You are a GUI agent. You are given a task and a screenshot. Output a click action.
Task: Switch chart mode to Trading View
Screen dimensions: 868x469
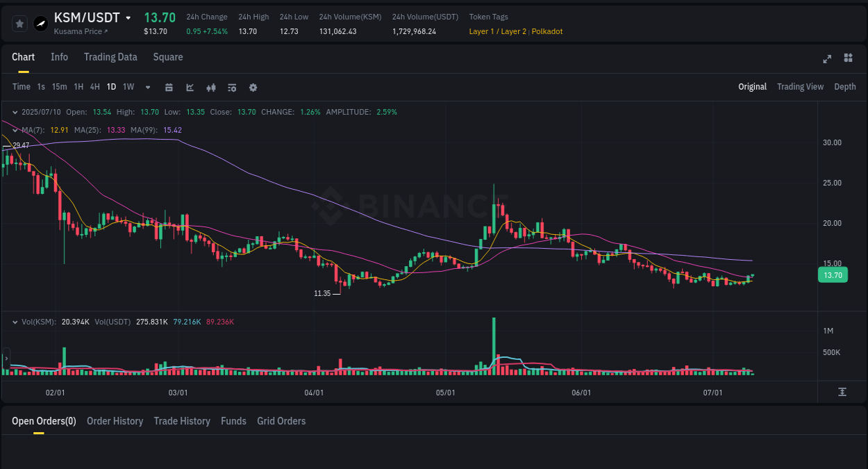pyautogui.click(x=800, y=87)
